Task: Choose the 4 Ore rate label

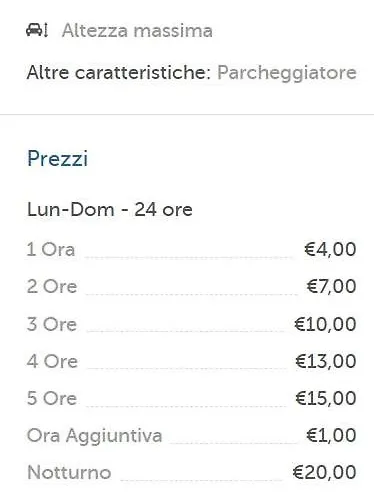Action: coord(52,361)
